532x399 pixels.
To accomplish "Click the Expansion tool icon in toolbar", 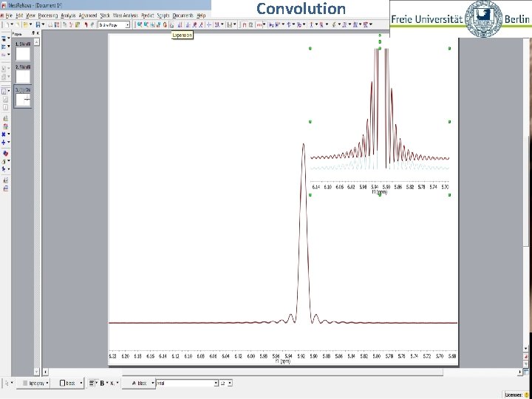I will [171, 24].
